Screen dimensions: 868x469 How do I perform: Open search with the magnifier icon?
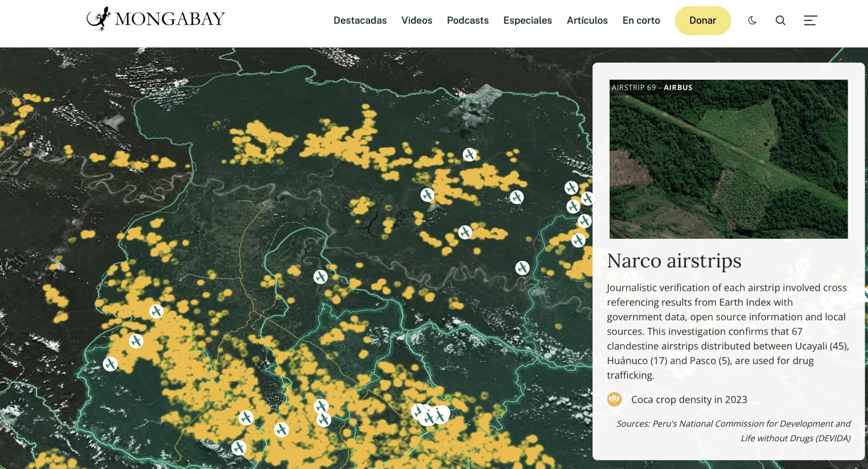click(780, 20)
